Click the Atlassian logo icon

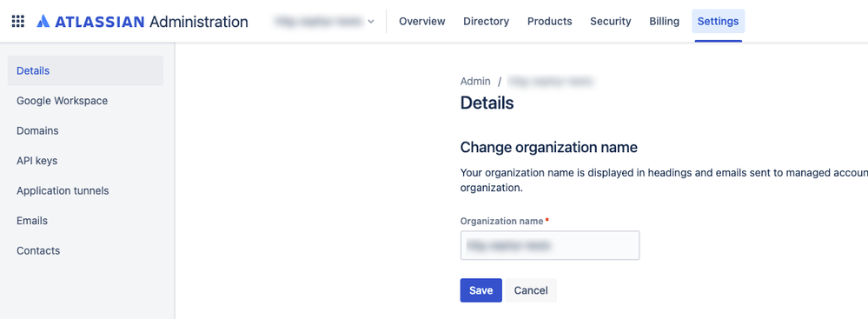tap(43, 22)
